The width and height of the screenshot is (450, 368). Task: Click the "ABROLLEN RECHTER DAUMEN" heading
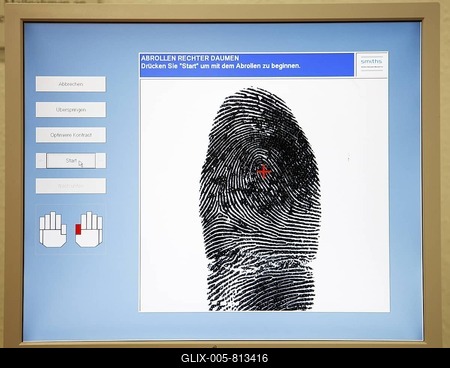190,58
